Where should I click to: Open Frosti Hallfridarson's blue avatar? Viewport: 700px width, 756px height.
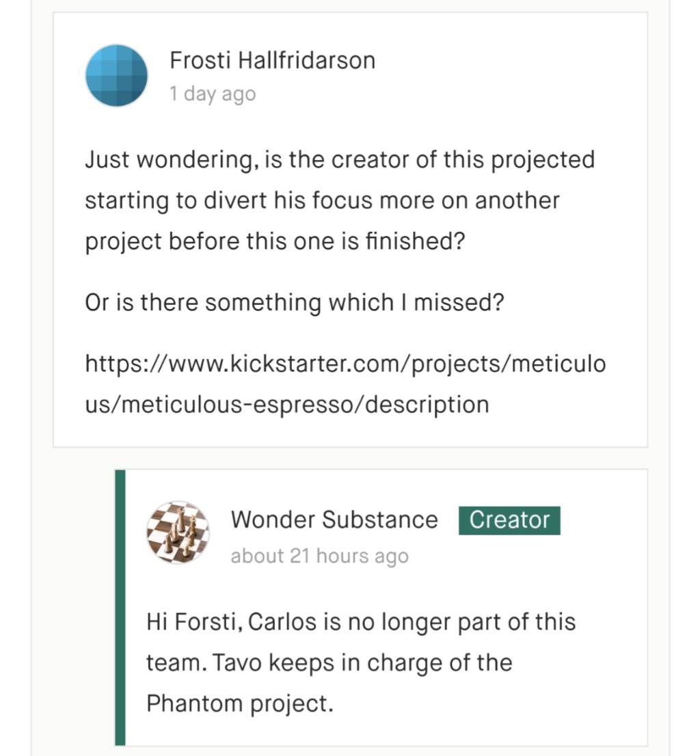click(x=117, y=76)
